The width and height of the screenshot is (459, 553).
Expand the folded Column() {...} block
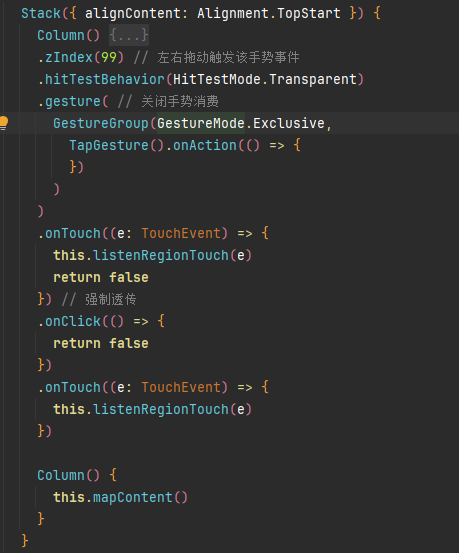(x=129, y=35)
